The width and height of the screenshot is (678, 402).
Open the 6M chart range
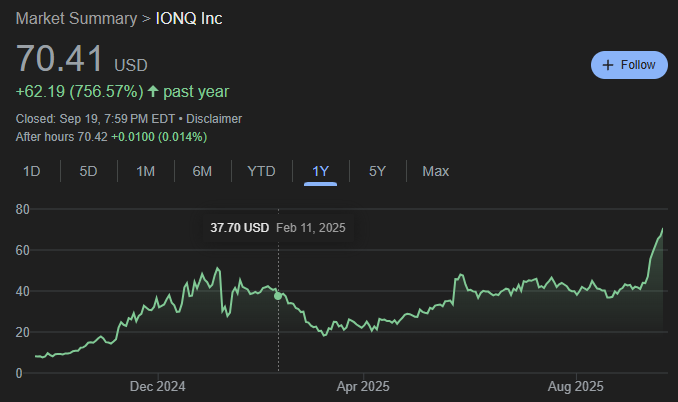pyautogui.click(x=202, y=172)
